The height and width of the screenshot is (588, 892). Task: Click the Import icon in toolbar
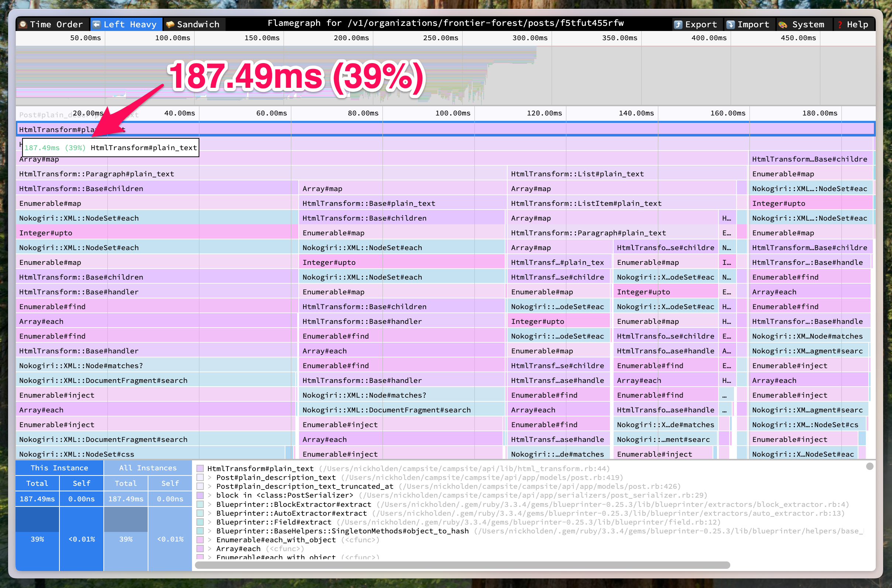[x=730, y=24]
